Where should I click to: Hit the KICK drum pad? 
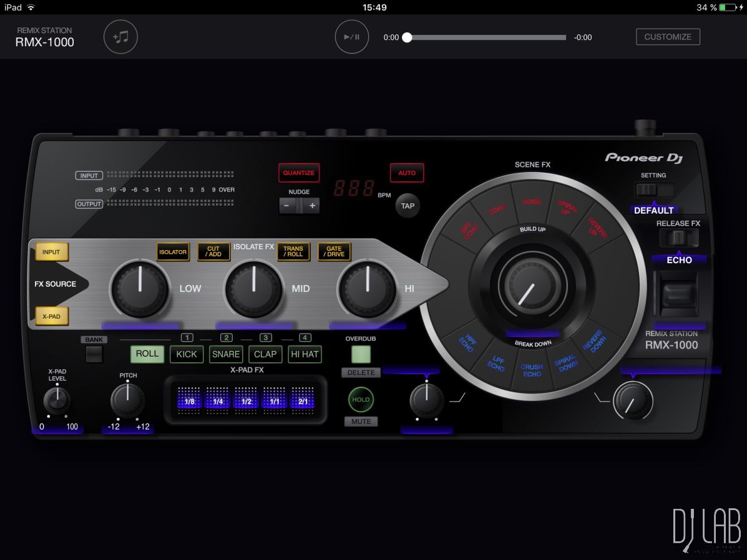coord(187,354)
